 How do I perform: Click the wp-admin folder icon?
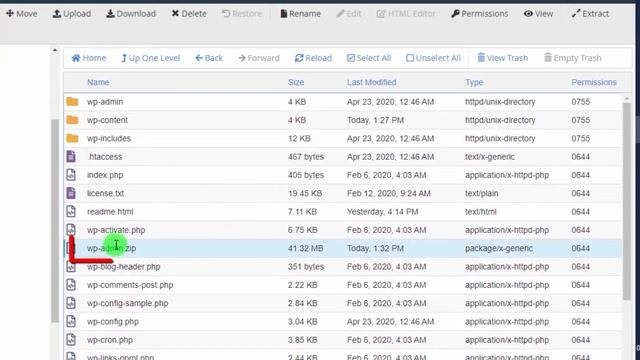coord(72,101)
